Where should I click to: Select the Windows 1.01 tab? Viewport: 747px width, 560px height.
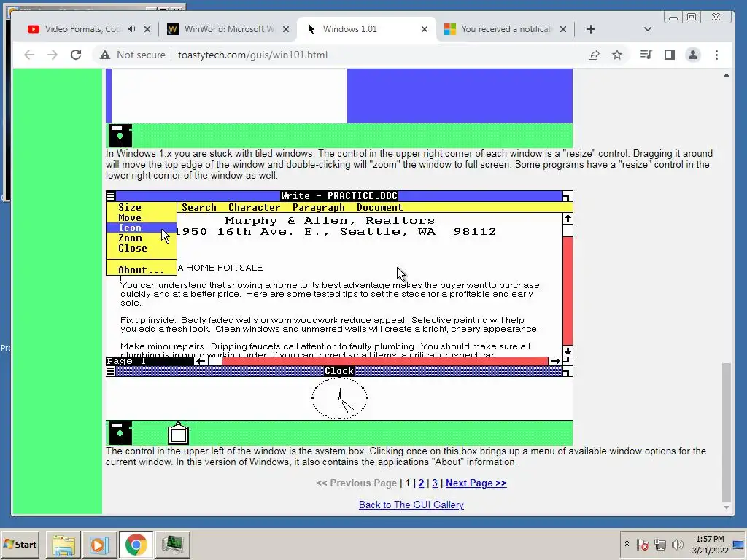pos(349,29)
